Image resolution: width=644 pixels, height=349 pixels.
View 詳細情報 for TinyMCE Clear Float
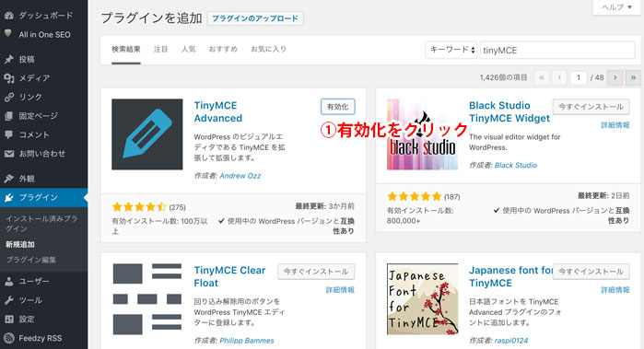340,290
